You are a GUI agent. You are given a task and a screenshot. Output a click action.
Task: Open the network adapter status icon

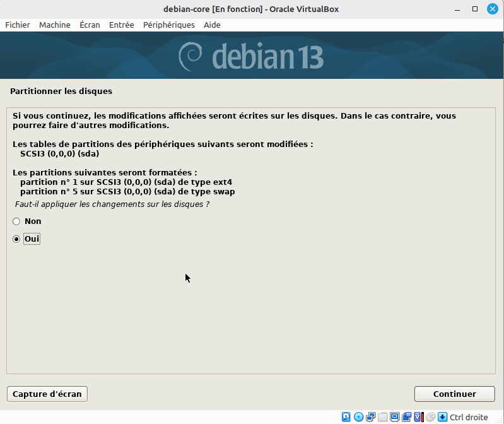pyautogui.click(x=370, y=417)
